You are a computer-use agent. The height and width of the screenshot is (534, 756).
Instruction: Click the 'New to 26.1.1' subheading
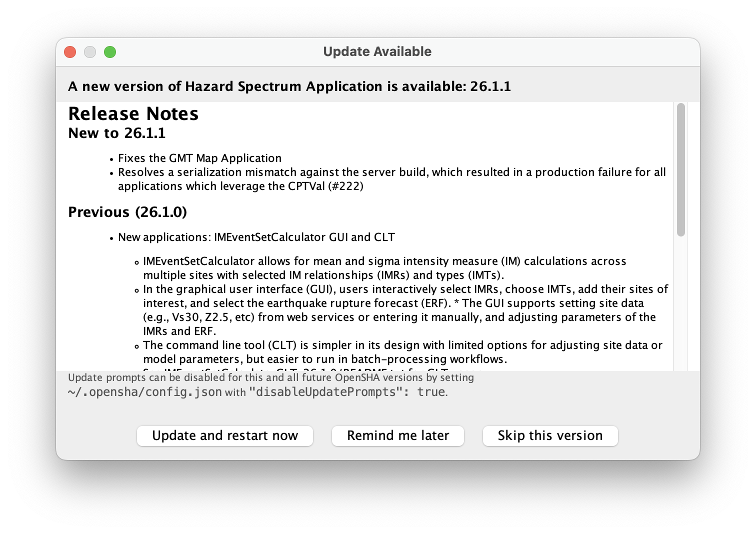point(117,133)
